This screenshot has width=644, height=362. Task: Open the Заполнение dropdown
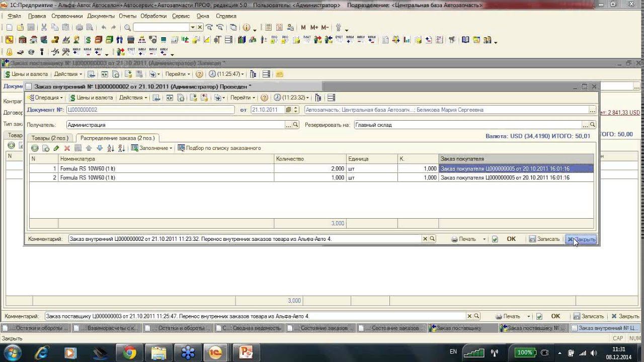(151, 148)
